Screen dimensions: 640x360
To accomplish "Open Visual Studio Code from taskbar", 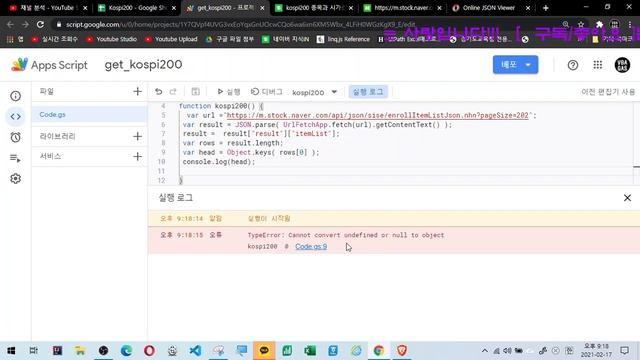I will (x=195, y=351).
